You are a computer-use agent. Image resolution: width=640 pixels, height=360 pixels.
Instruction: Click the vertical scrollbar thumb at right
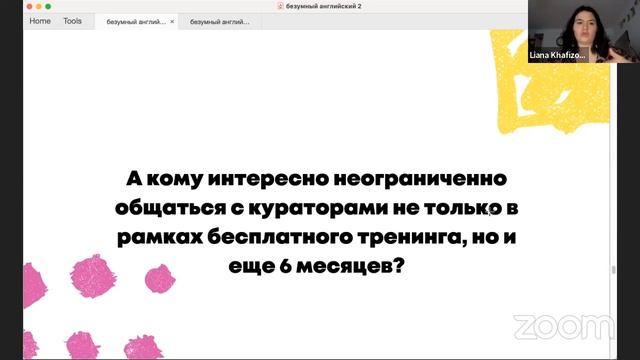[613, 270]
